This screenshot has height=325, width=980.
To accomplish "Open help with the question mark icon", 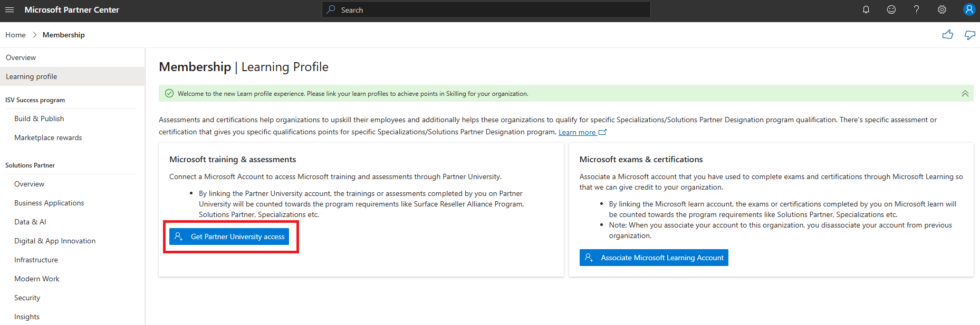I will point(917,9).
